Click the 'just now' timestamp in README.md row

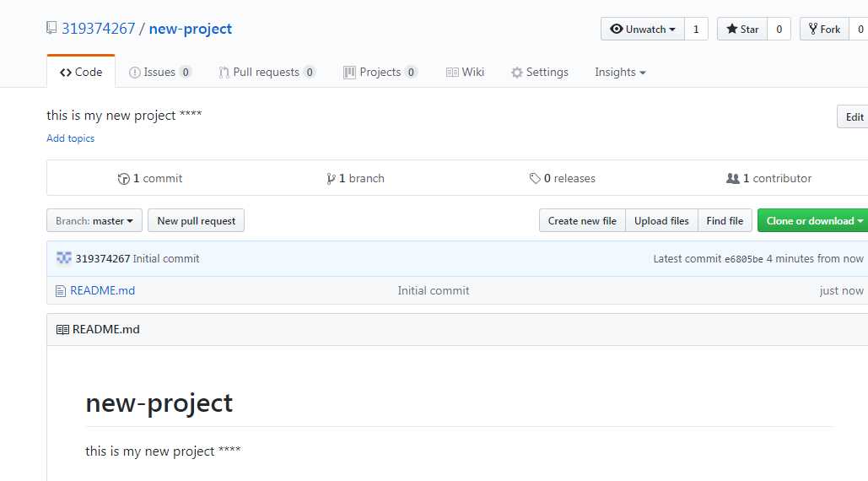(x=842, y=290)
